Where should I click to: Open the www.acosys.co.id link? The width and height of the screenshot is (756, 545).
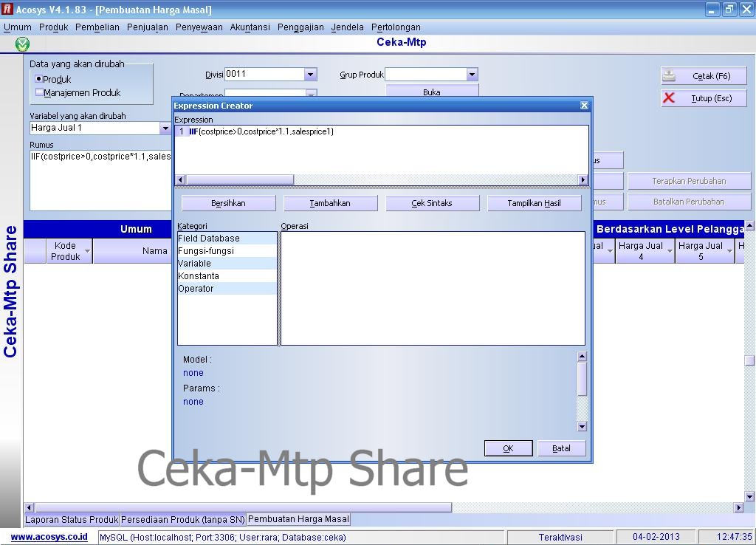49,537
